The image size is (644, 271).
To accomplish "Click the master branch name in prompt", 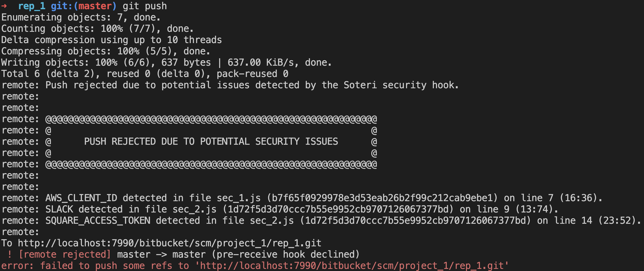I will (x=95, y=6).
